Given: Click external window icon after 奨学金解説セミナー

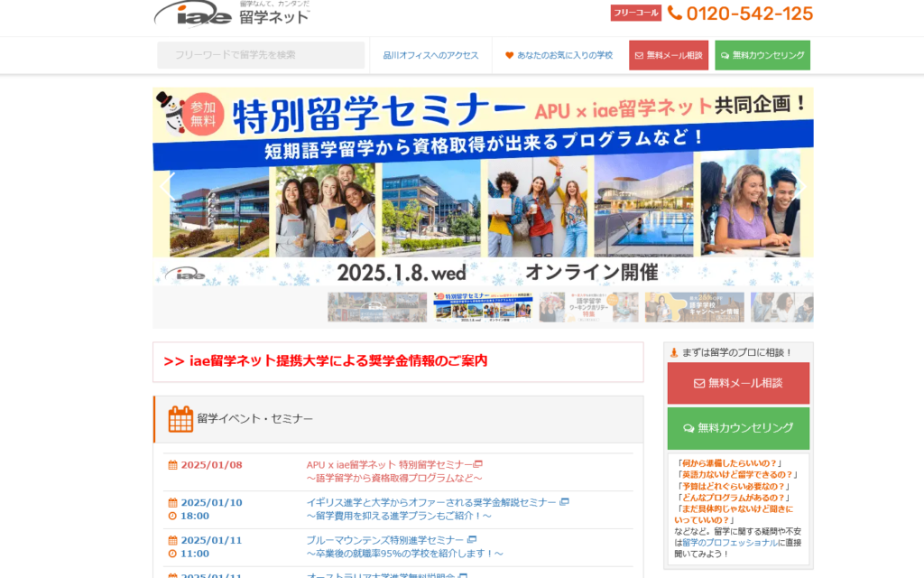Looking at the screenshot, I should (x=564, y=502).
